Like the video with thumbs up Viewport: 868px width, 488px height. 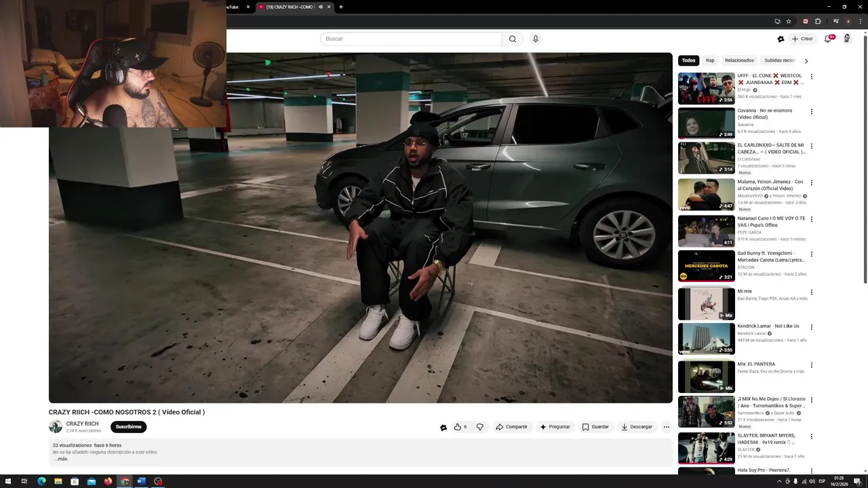tap(460, 427)
